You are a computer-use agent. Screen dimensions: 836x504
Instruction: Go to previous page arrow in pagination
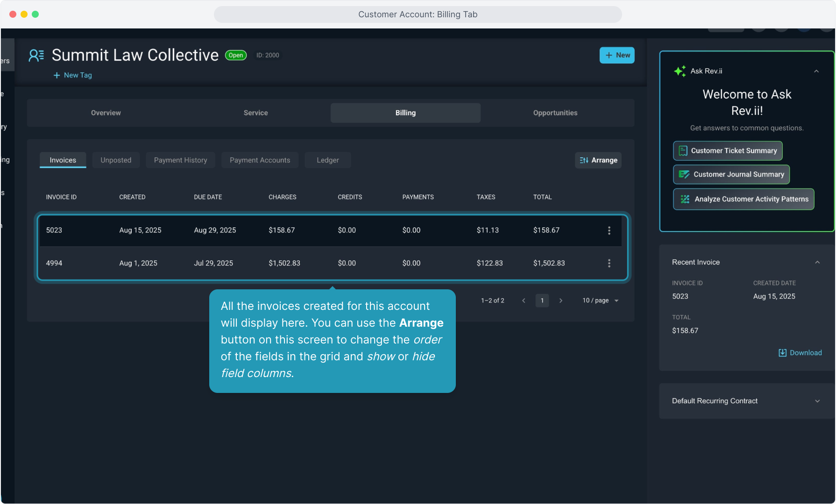[x=524, y=301]
